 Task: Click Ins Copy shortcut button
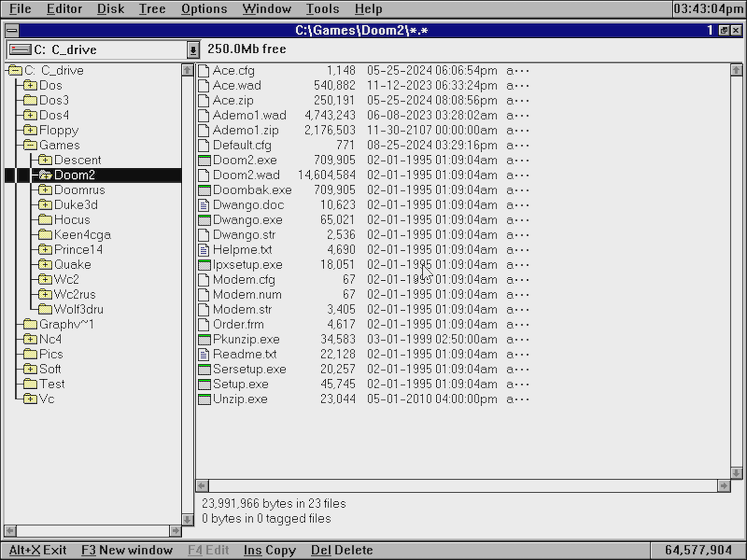[x=269, y=550]
